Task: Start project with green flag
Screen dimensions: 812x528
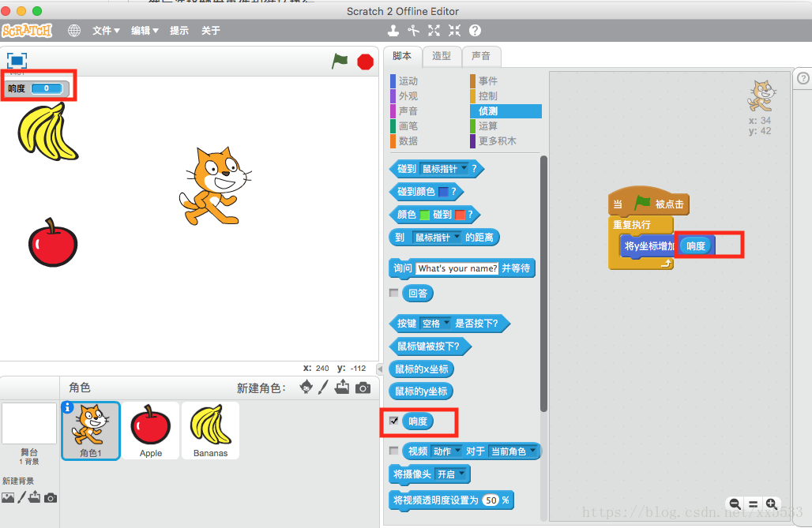Action: pyautogui.click(x=340, y=61)
